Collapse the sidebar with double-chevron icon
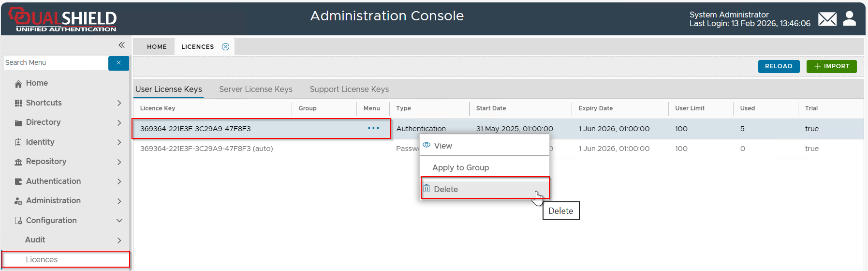868x271 pixels. coord(121,45)
